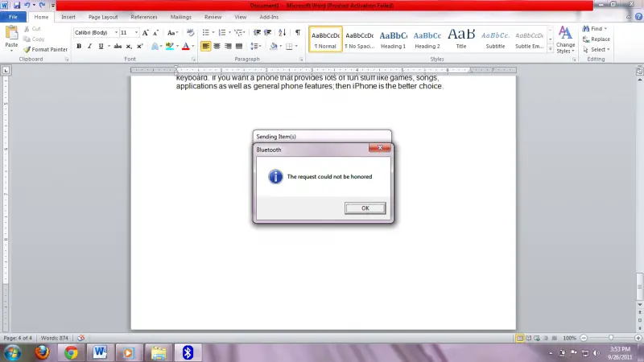Switch to the Review tab
The height and width of the screenshot is (362, 644).
213,17
